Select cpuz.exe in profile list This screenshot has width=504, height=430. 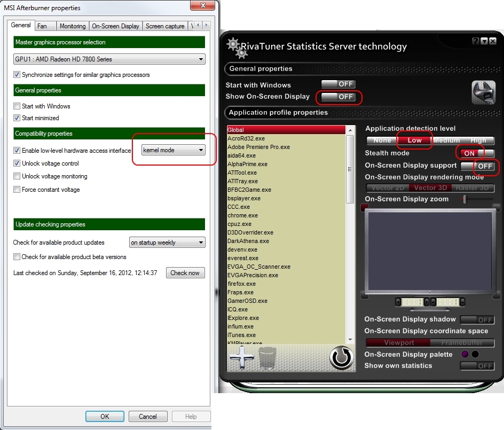coord(286,224)
